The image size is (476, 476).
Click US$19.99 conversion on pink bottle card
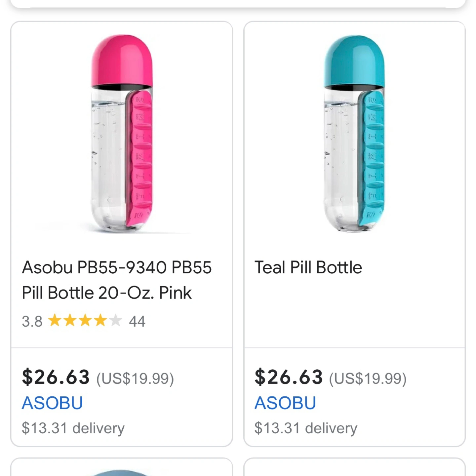coord(135,378)
